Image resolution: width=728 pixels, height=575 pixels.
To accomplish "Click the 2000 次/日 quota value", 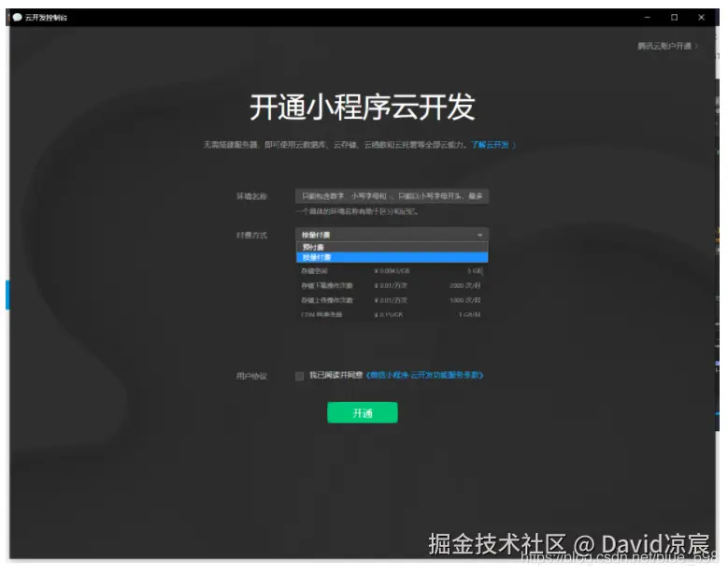I will coord(464,285).
